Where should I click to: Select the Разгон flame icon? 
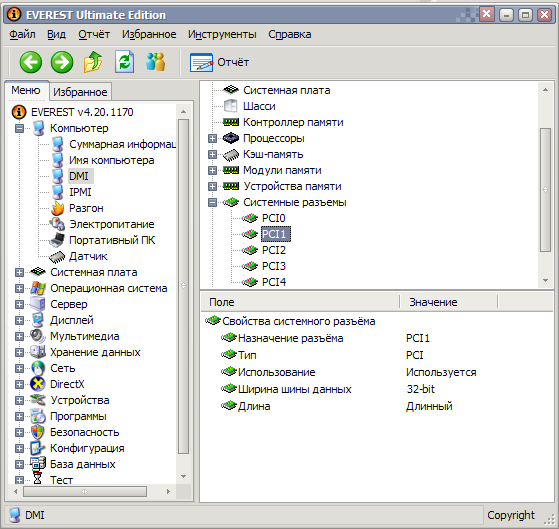click(x=57, y=208)
